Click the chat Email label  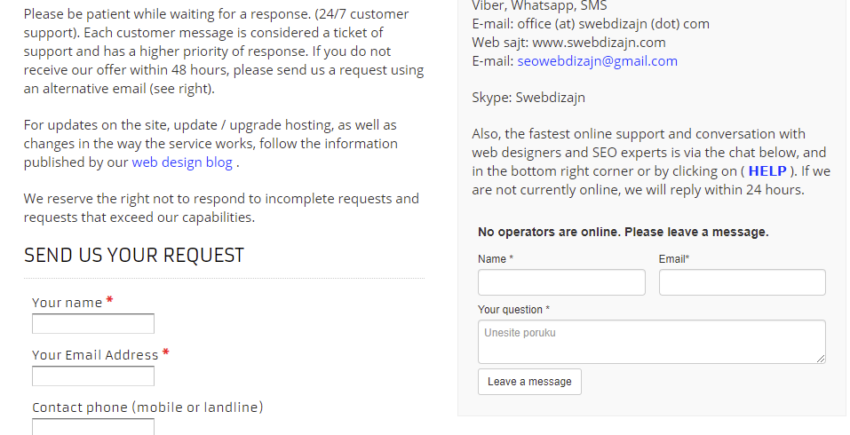click(674, 259)
